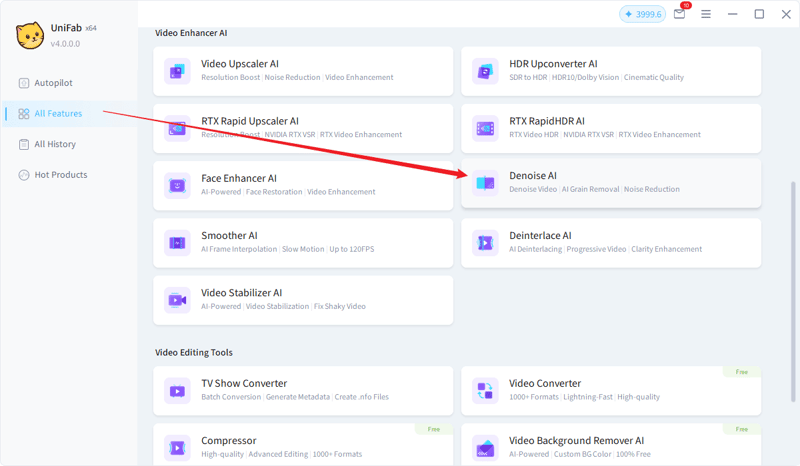Viewport: 800px width, 466px height.
Task: Open the Compressor tool
Action: pyautogui.click(x=303, y=445)
